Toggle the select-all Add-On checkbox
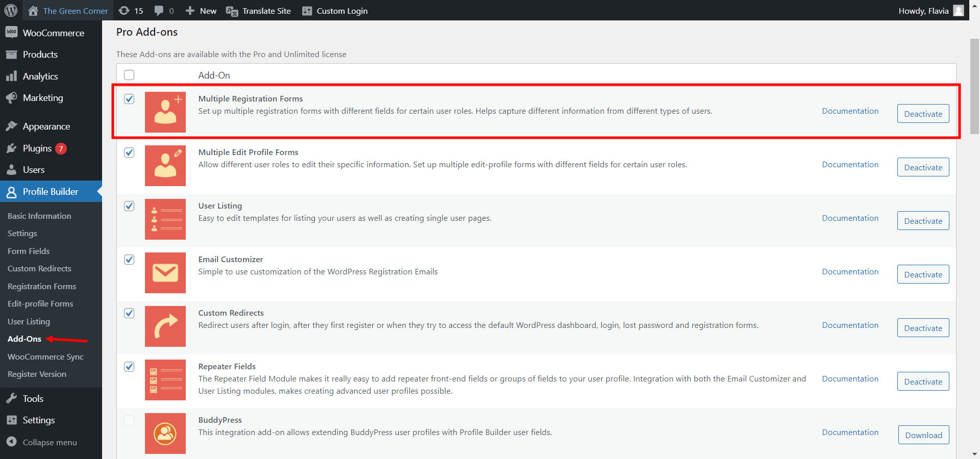980x459 pixels. tap(129, 75)
